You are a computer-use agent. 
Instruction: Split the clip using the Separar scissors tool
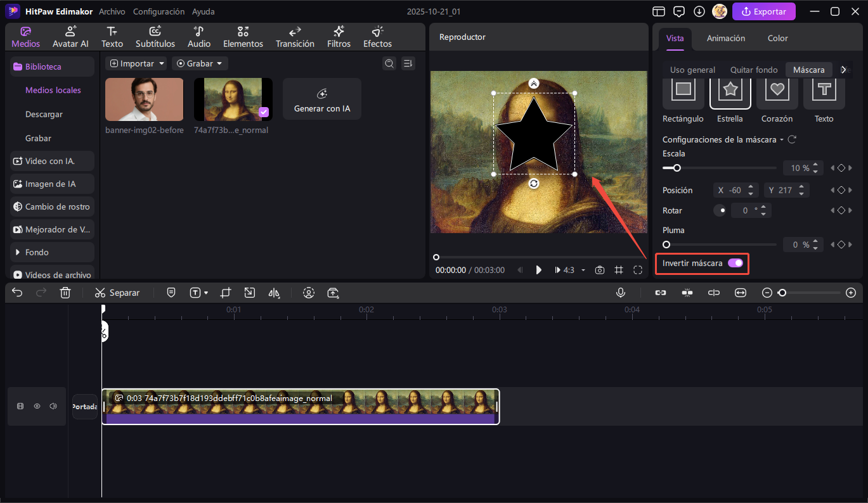pyautogui.click(x=117, y=293)
